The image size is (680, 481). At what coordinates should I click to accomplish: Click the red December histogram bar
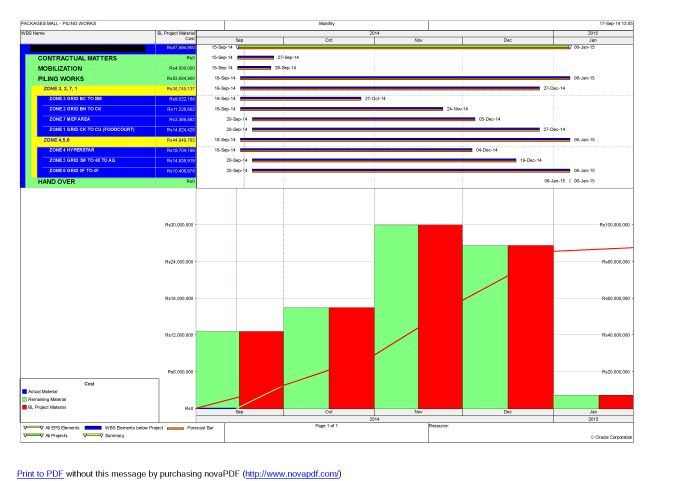click(x=531, y=327)
